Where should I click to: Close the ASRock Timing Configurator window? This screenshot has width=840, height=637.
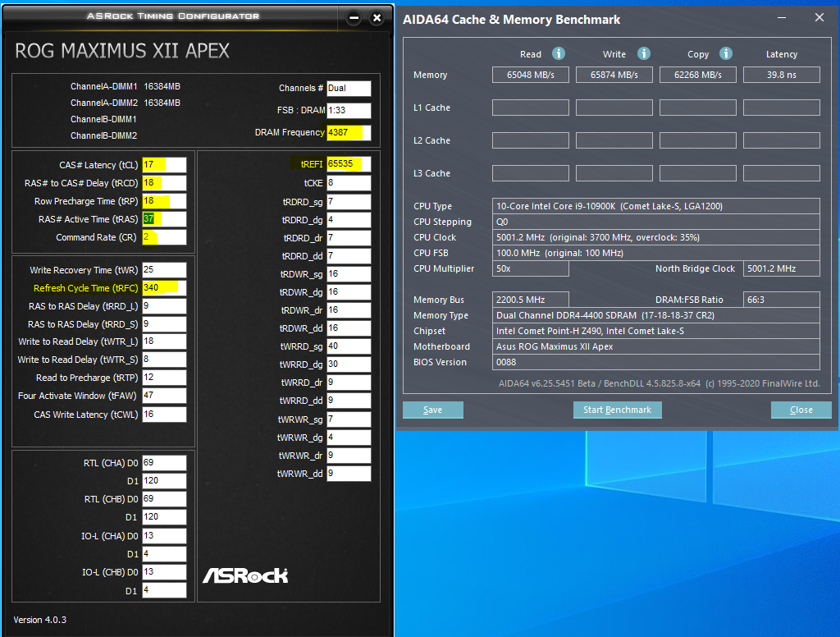pyautogui.click(x=377, y=18)
